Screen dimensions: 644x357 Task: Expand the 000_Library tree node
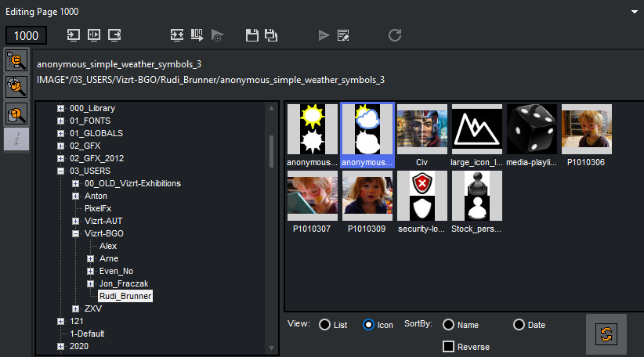(60, 108)
